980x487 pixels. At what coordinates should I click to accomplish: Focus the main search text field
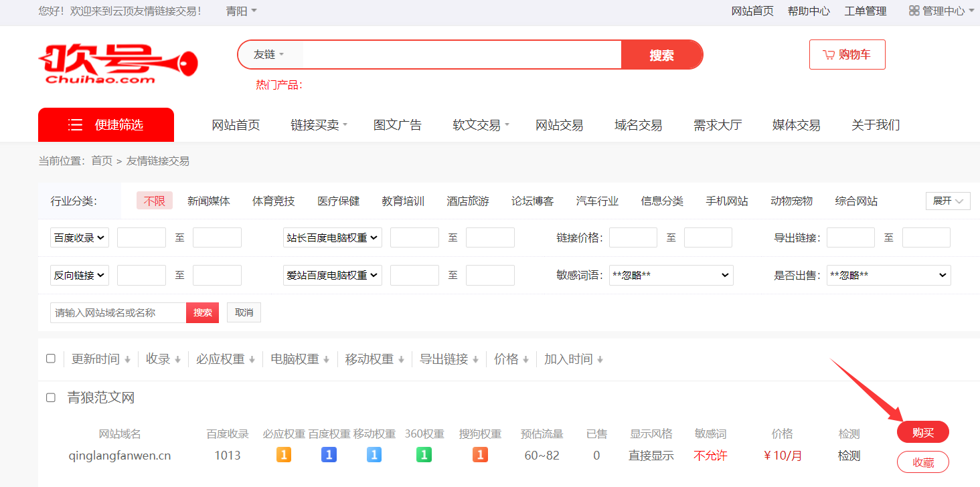[462, 55]
